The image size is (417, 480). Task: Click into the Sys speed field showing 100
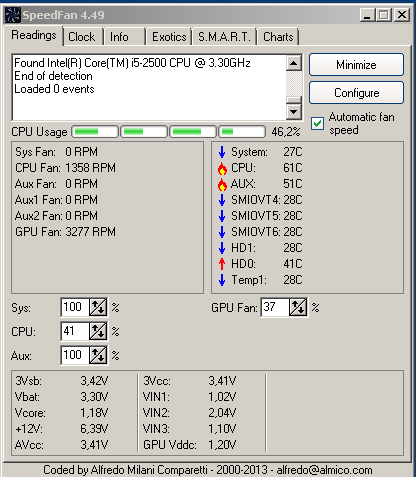point(75,307)
